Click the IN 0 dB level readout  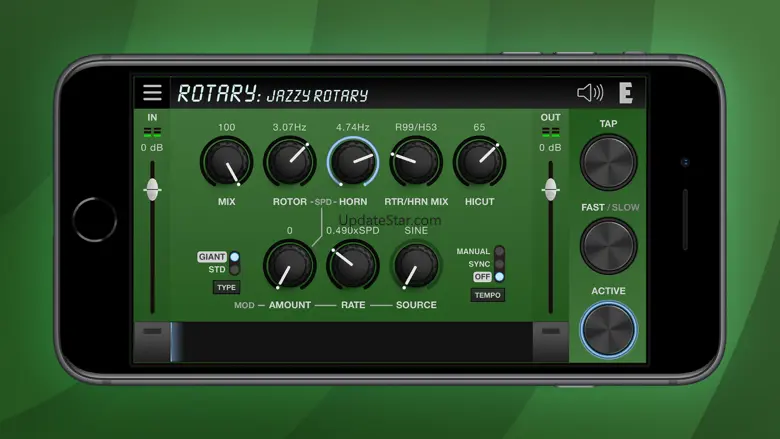[152, 148]
